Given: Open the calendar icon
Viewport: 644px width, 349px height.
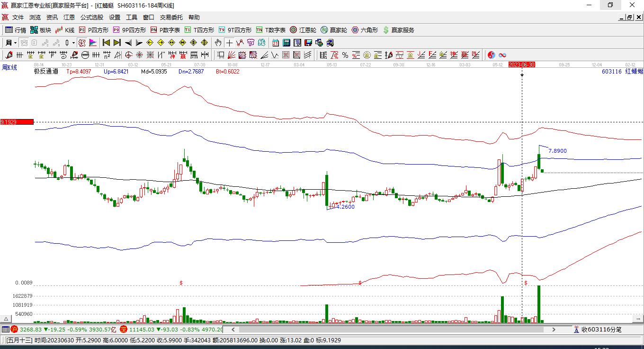Looking at the screenshot, I should point(275,43).
